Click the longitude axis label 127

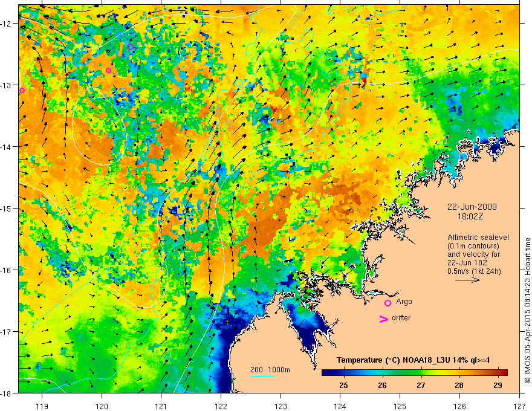[x=519, y=406]
